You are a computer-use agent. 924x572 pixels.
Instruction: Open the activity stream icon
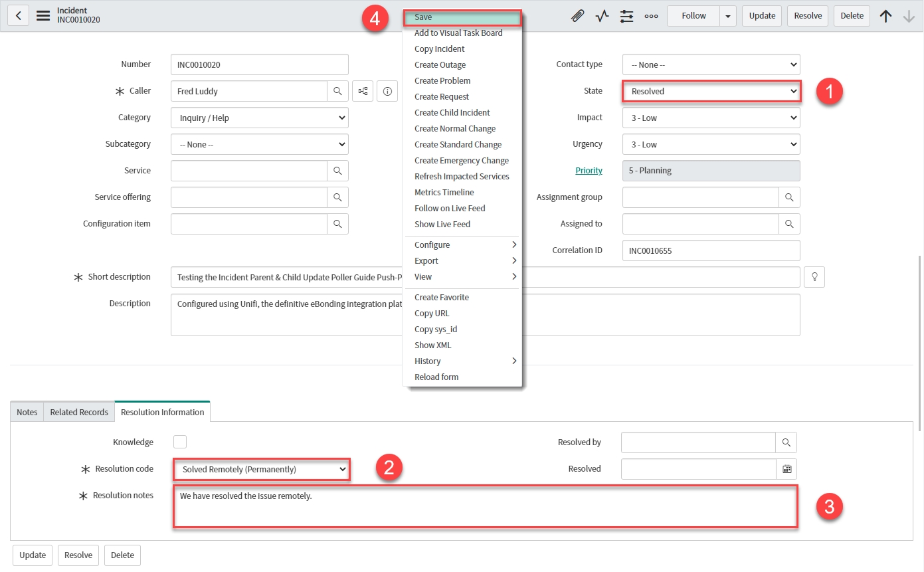point(602,16)
